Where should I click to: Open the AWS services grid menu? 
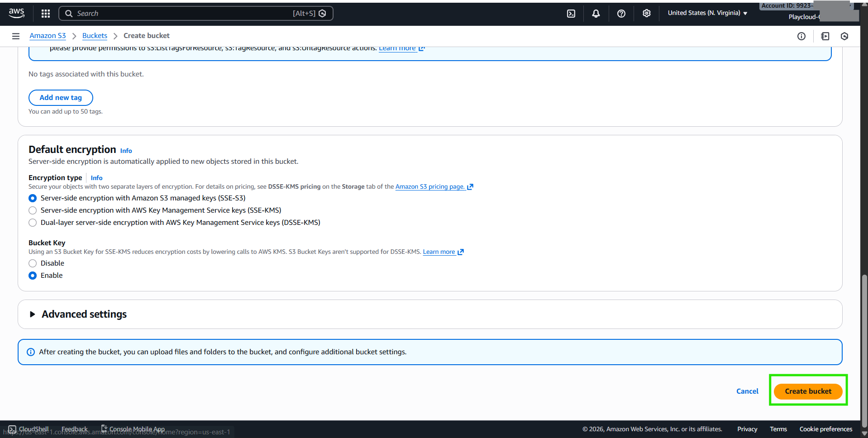point(46,14)
